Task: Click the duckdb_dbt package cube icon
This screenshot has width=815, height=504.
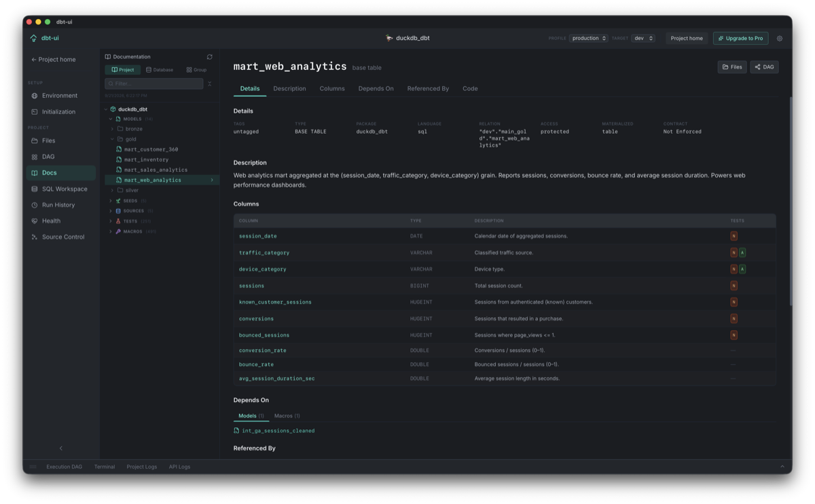Action: point(113,109)
